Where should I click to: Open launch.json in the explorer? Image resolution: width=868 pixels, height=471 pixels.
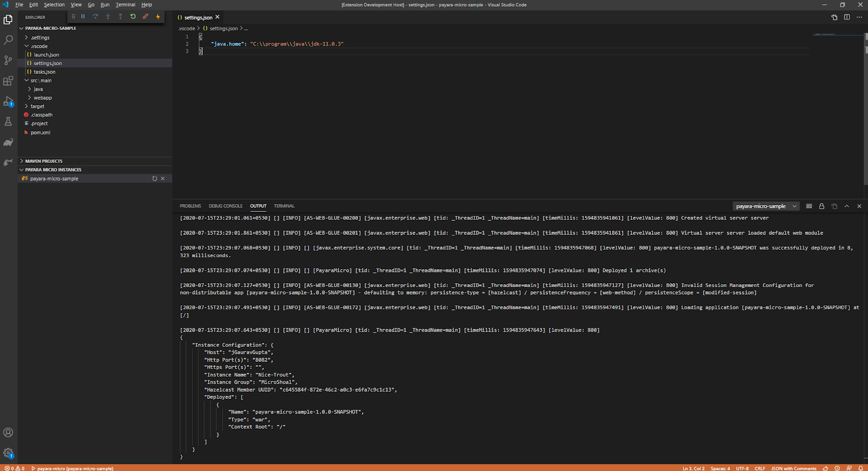pyautogui.click(x=46, y=55)
